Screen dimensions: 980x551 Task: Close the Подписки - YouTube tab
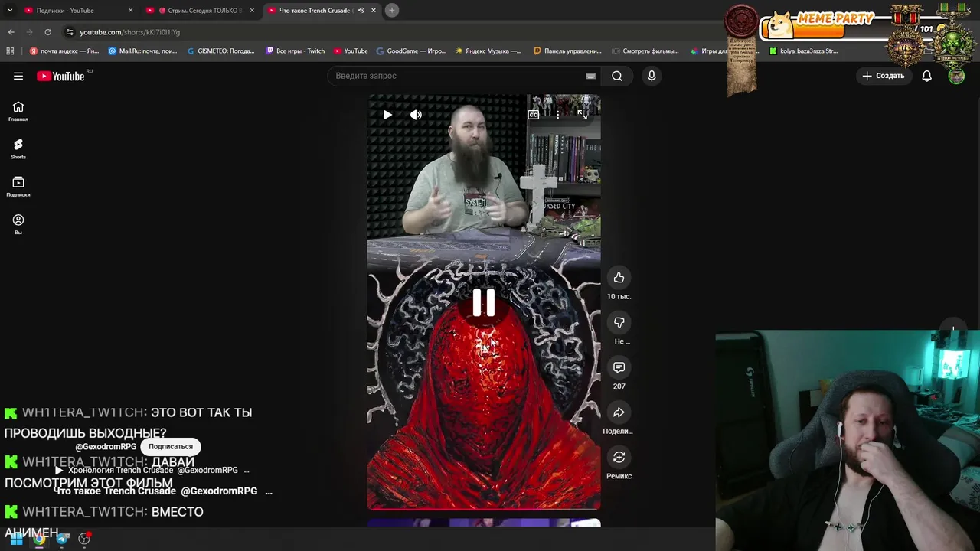click(x=130, y=10)
